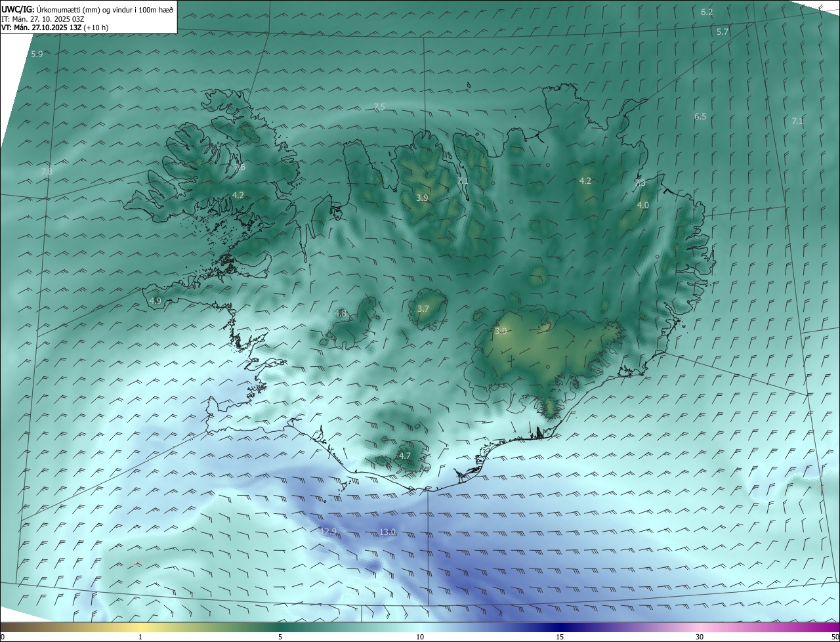Click the 'UWC/IG: Úrkomumætti (mm)' title line

(x=87, y=9)
